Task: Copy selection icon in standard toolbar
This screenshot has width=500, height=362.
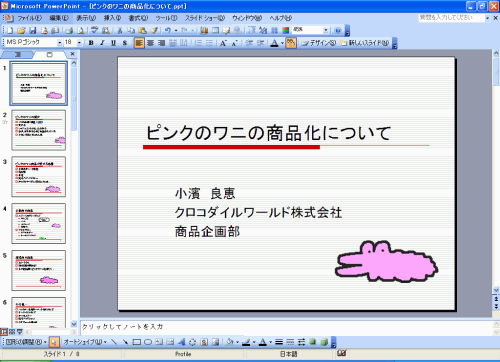Action: (x=131, y=31)
